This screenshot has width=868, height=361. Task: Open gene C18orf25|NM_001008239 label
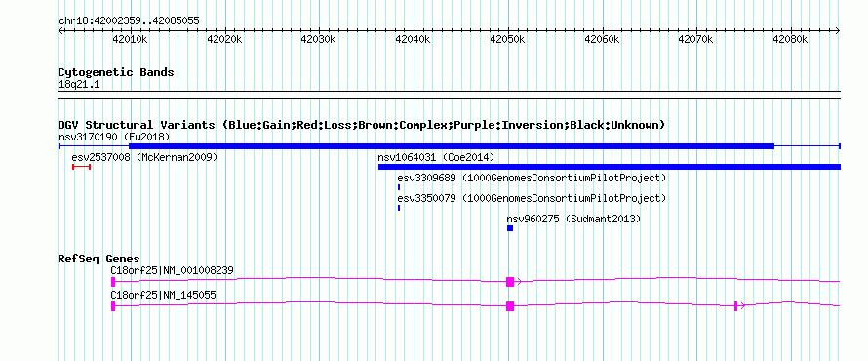pos(173,271)
